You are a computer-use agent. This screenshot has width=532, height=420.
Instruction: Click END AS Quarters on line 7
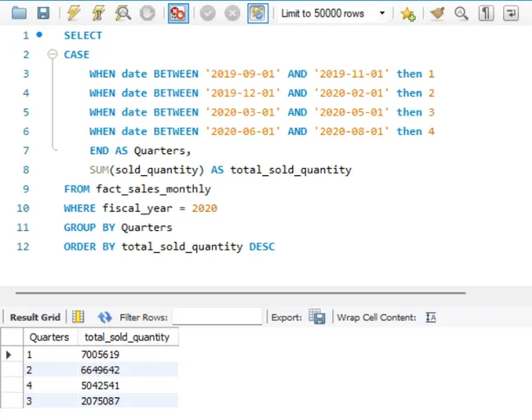click(138, 151)
